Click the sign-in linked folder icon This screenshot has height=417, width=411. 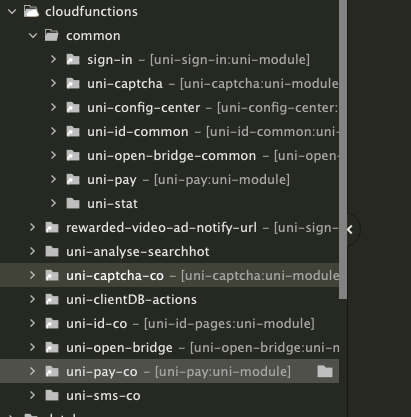coord(73,60)
